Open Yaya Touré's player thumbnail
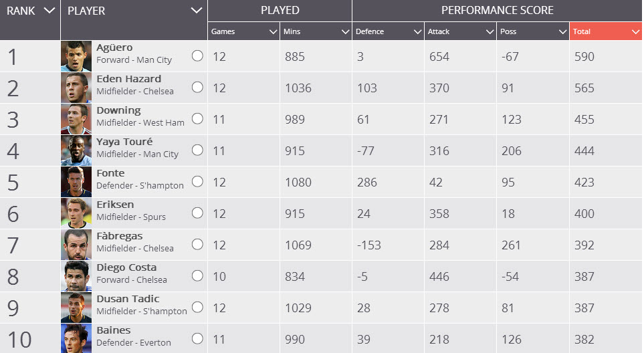The height and width of the screenshot is (353, 644). [x=76, y=150]
